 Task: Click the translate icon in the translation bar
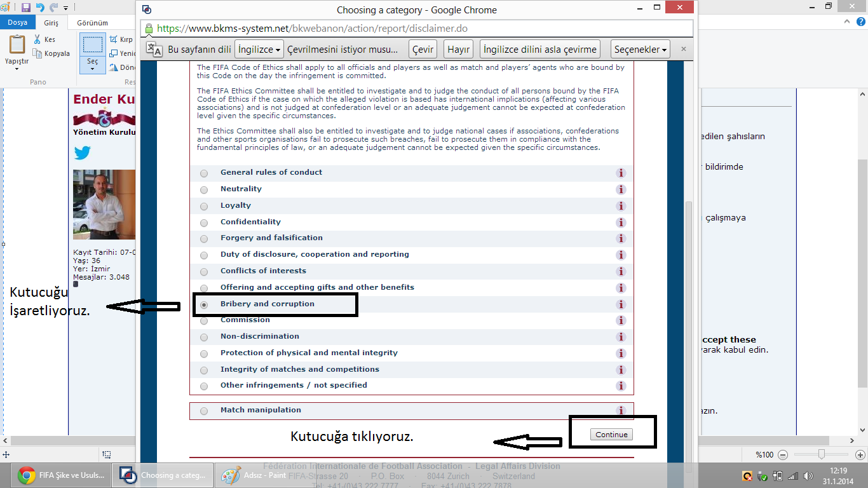(154, 49)
